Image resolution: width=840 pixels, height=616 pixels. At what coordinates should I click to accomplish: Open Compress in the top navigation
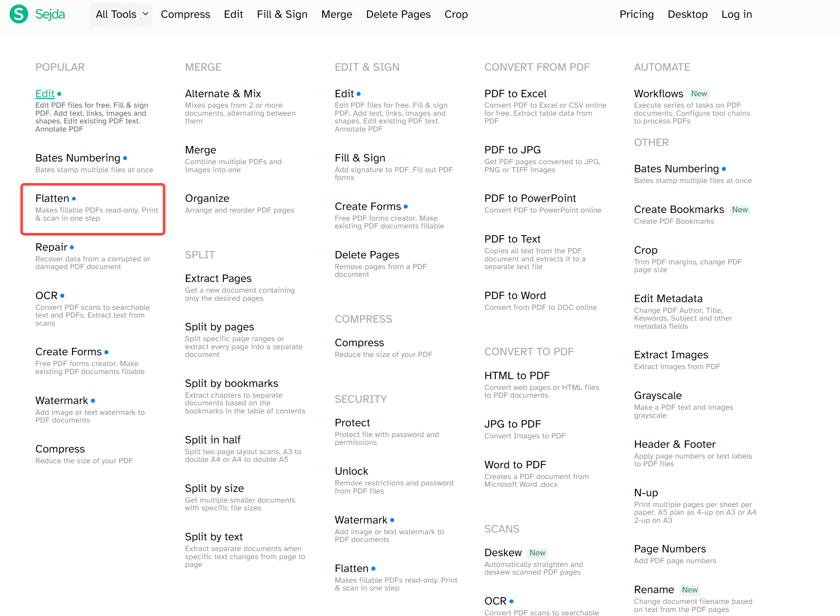coord(185,14)
